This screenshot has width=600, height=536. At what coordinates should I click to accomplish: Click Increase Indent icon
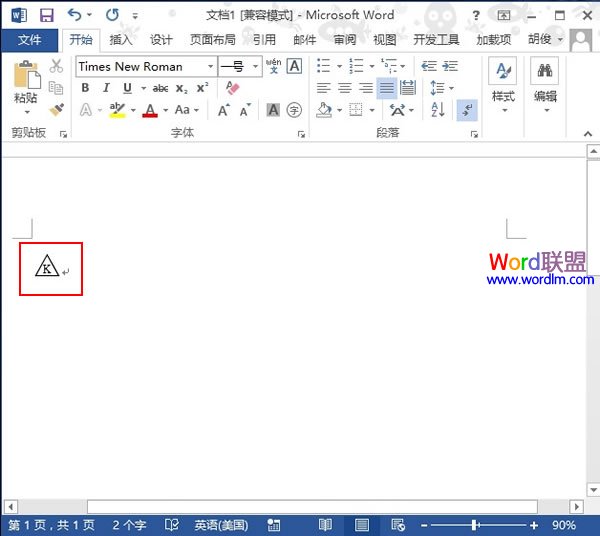pyautogui.click(x=450, y=66)
